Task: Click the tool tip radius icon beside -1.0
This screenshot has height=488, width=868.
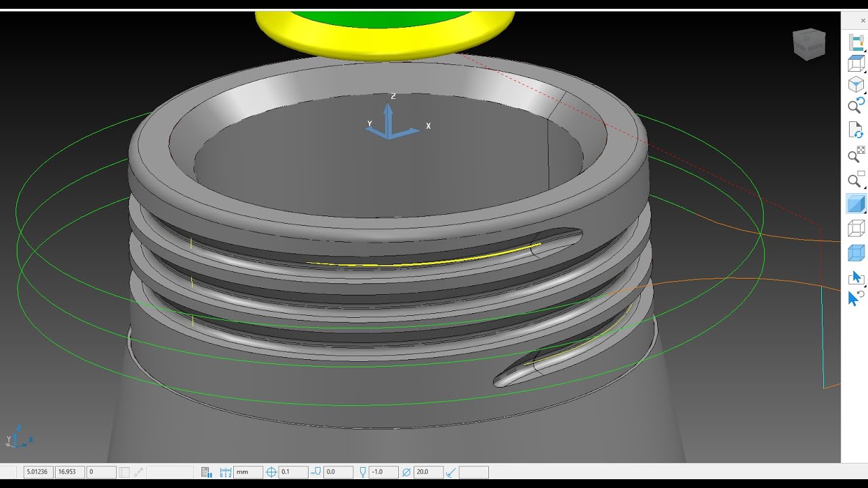Action: (363, 472)
